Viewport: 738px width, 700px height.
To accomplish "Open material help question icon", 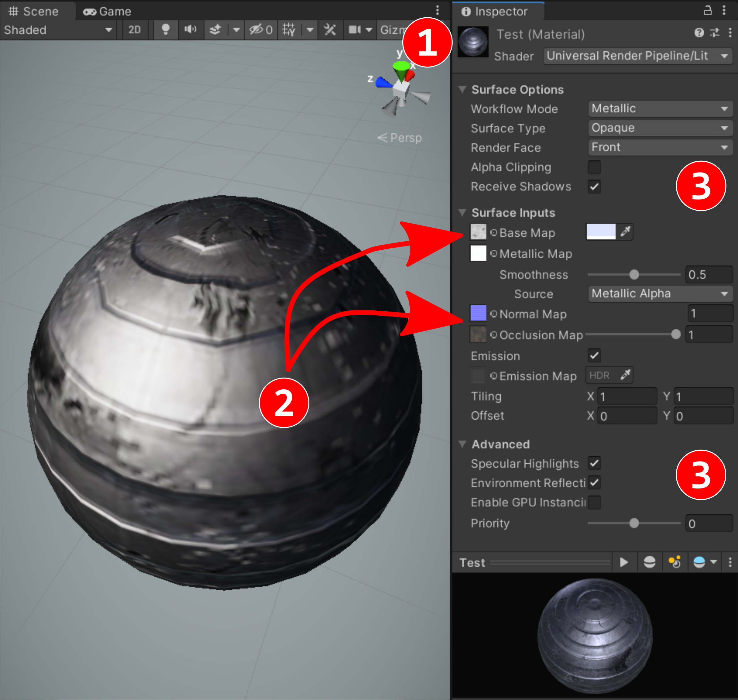I will click(x=699, y=33).
